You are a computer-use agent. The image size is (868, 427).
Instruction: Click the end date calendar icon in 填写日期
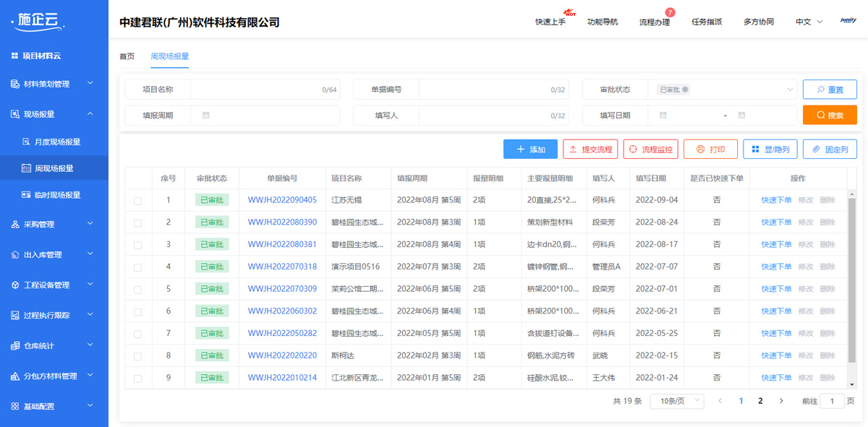[742, 116]
